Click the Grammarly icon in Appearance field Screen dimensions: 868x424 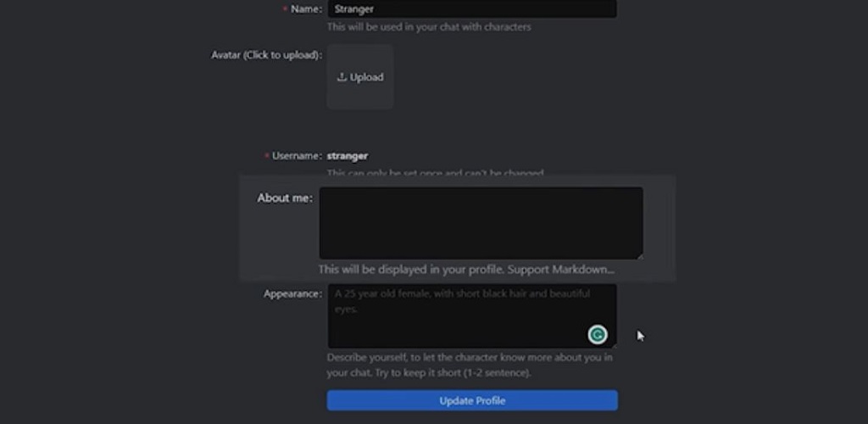pos(598,335)
